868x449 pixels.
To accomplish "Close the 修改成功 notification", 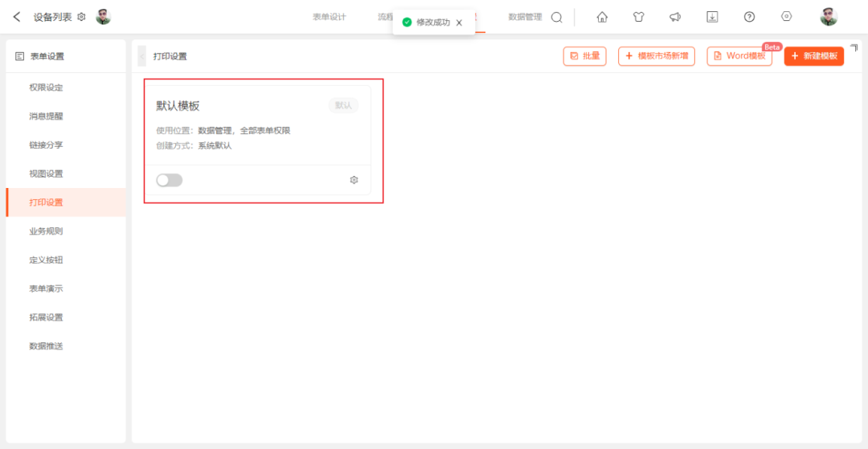I will point(459,22).
